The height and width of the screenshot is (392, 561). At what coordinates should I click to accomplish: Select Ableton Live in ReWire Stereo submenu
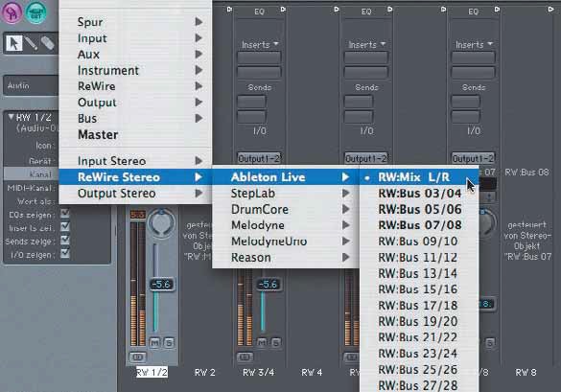(286, 177)
